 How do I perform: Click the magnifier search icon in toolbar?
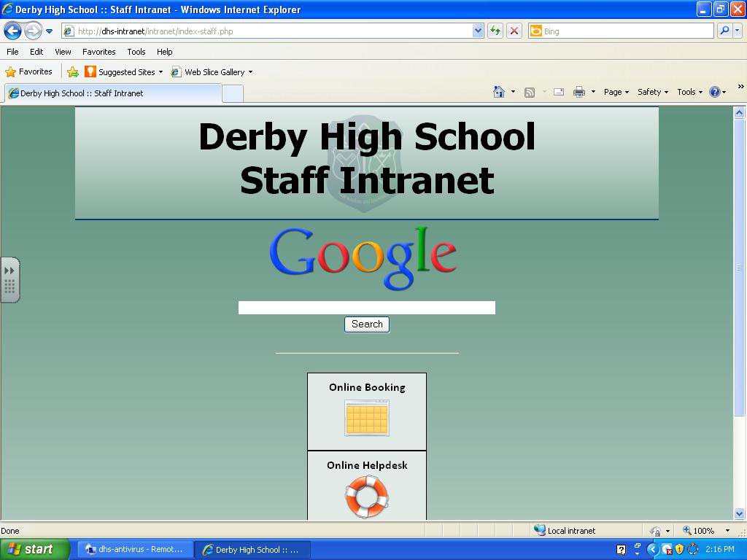(x=724, y=31)
